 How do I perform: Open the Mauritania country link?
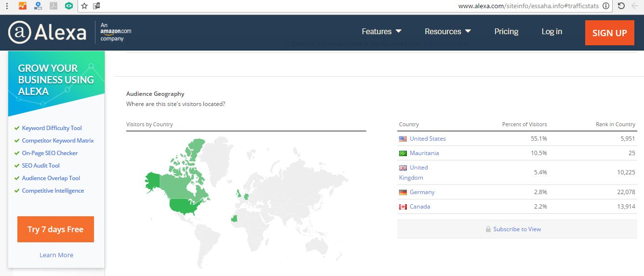[424, 153]
